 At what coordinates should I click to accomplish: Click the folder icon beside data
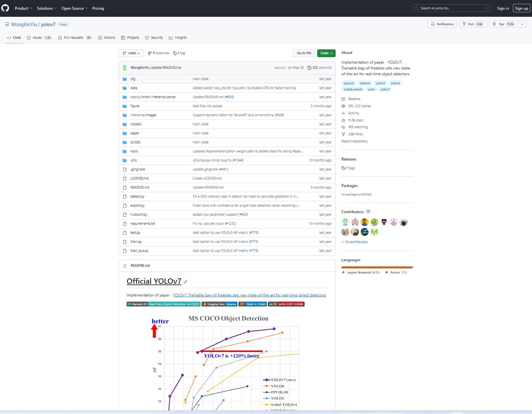tap(125, 88)
